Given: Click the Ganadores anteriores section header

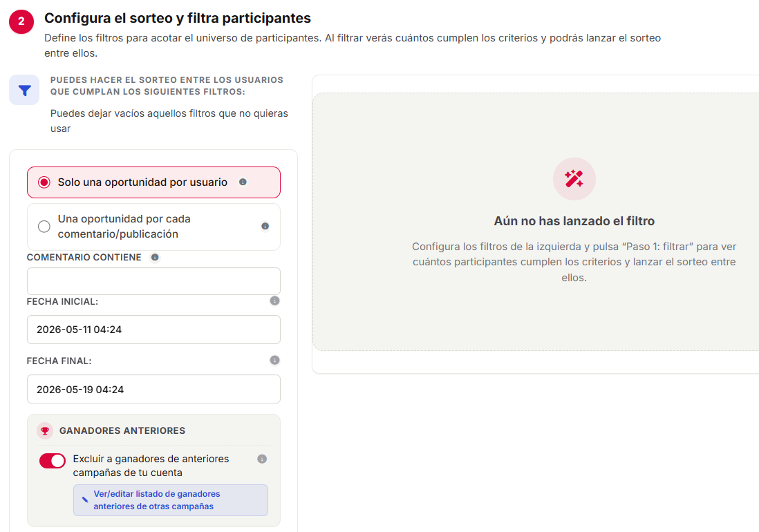Looking at the screenshot, I should click(122, 430).
